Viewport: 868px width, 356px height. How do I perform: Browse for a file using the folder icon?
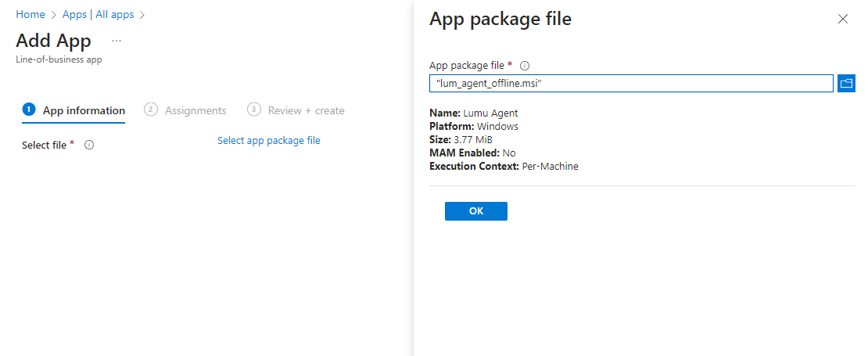point(845,83)
